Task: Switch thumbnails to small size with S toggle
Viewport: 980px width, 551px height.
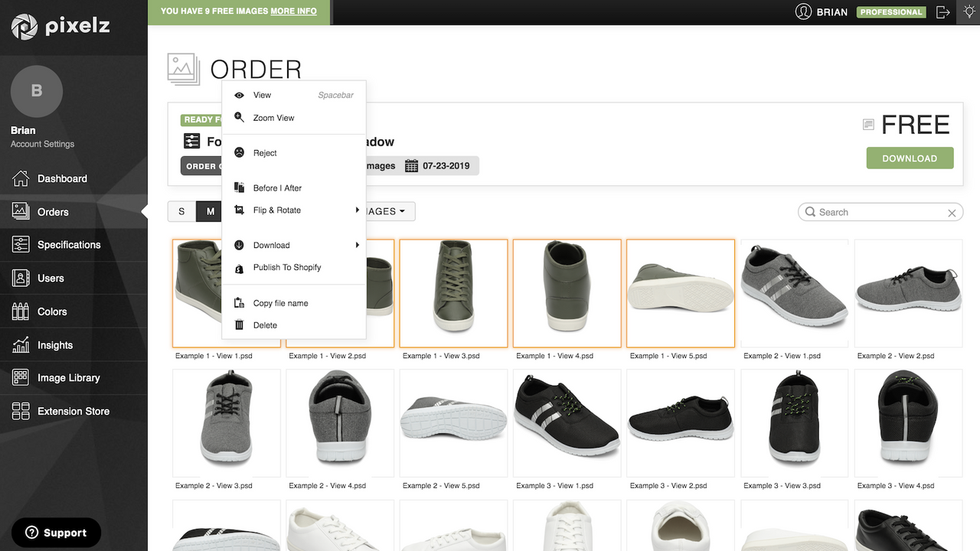Action: coord(181,211)
